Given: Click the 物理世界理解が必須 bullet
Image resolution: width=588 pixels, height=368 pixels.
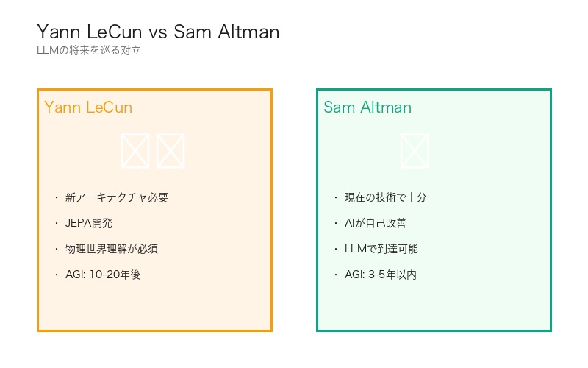Looking at the screenshot, I should coord(112,249).
